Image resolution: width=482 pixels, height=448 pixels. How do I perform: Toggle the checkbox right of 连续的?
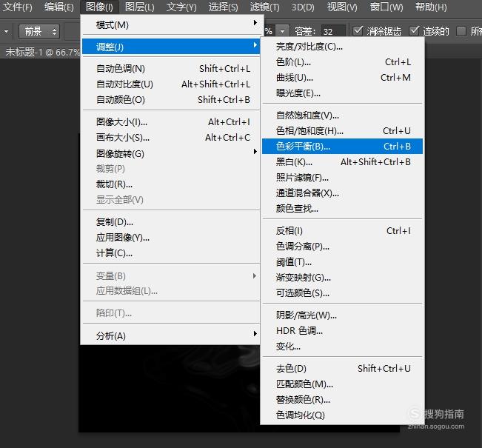coord(461,31)
